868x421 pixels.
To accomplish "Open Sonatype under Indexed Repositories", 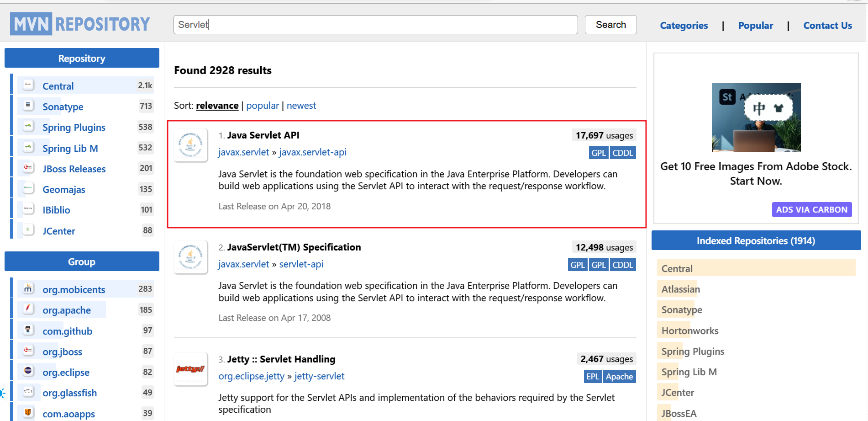I will click(682, 310).
